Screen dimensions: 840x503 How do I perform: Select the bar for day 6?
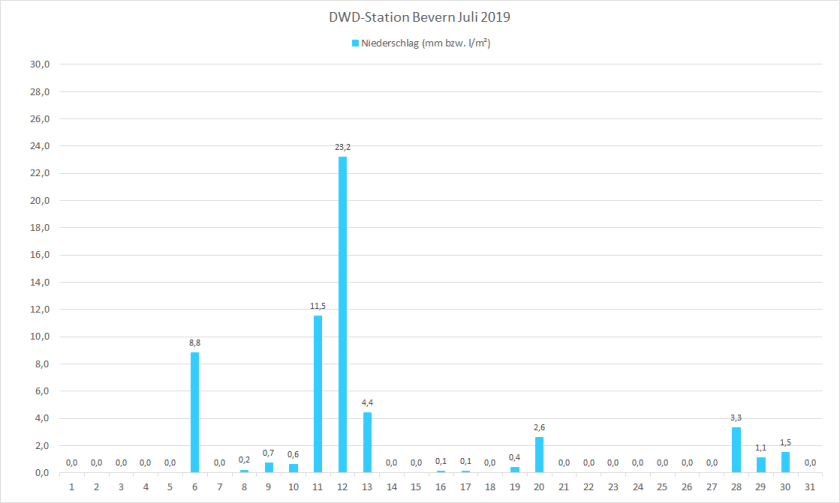(195, 412)
